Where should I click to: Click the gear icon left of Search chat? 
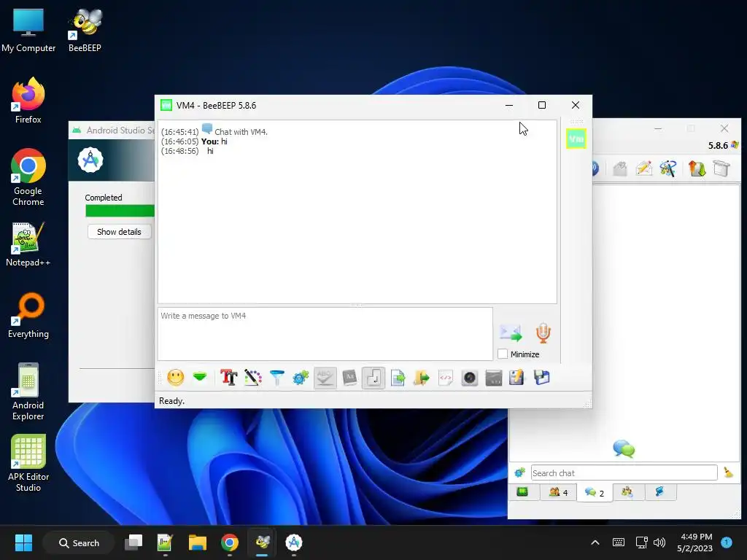point(519,472)
